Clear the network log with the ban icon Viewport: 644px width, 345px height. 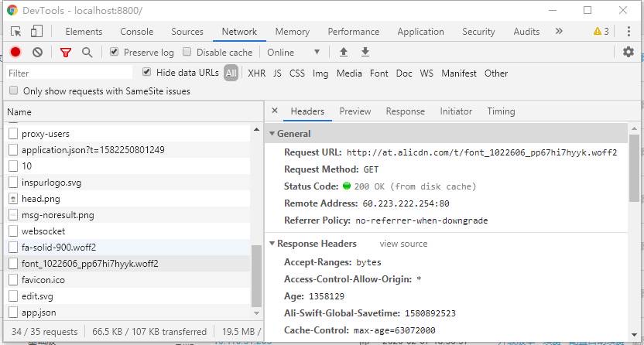(37, 52)
